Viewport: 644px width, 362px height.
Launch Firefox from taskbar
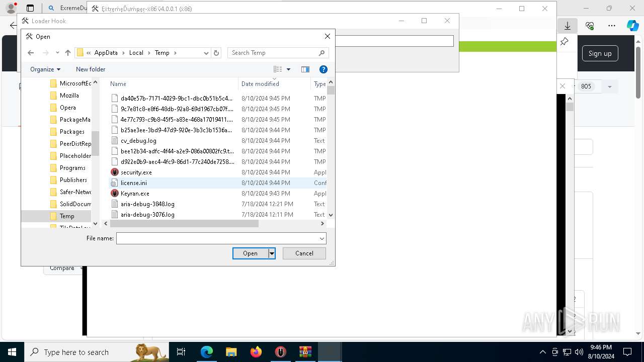point(256,352)
